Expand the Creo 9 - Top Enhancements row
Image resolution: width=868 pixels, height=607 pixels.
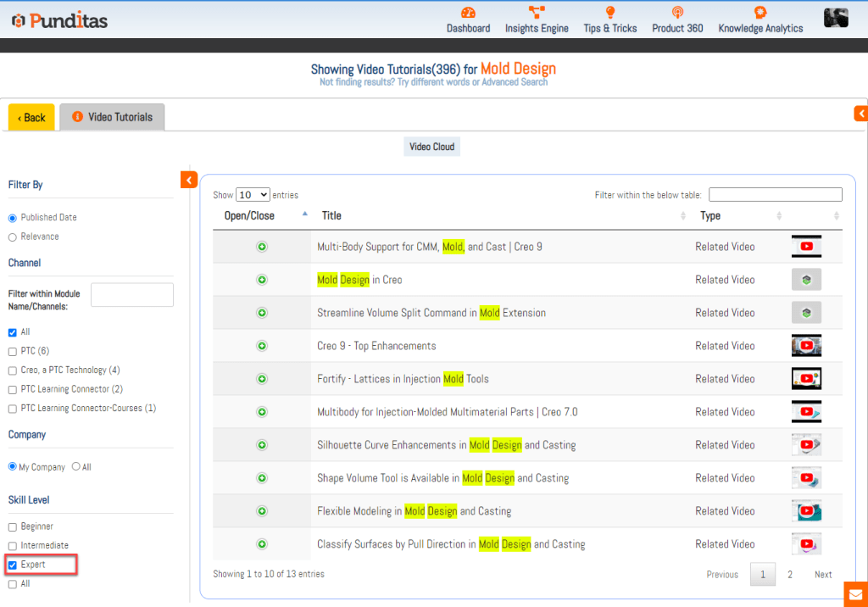pos(262,346)
